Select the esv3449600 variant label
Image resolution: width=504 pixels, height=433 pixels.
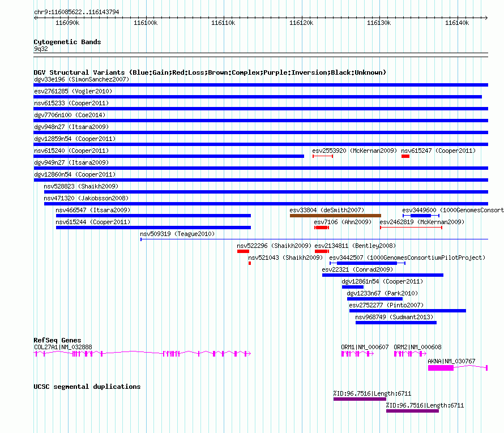[453, 210]
